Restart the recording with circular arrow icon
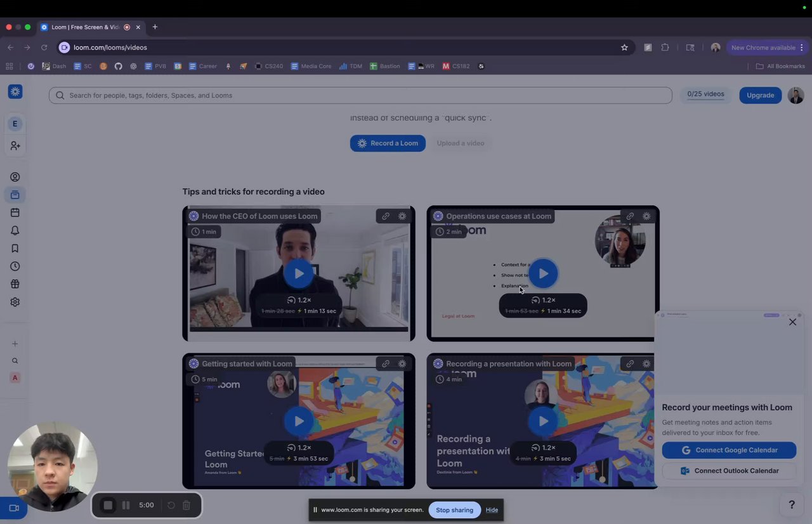 [171, 506]
